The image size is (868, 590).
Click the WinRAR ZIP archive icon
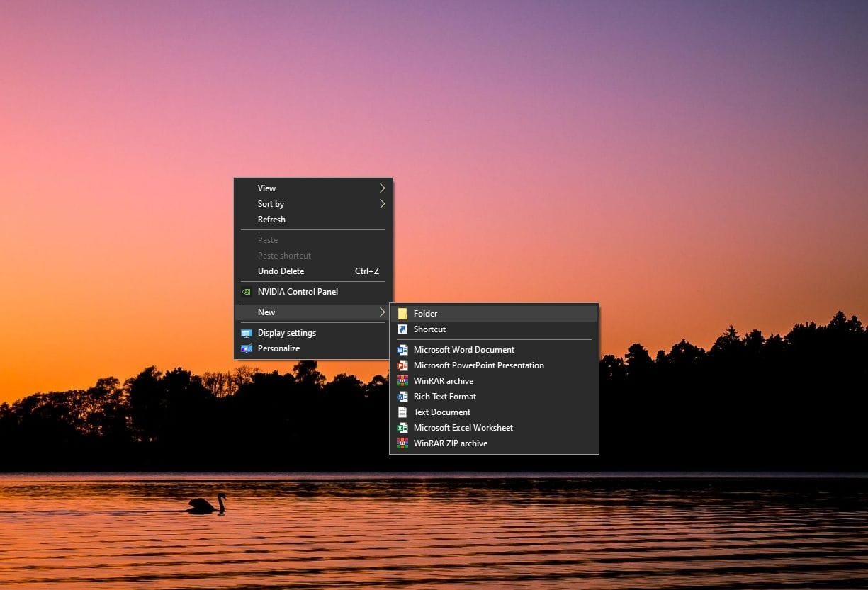(x=403, y=443)
